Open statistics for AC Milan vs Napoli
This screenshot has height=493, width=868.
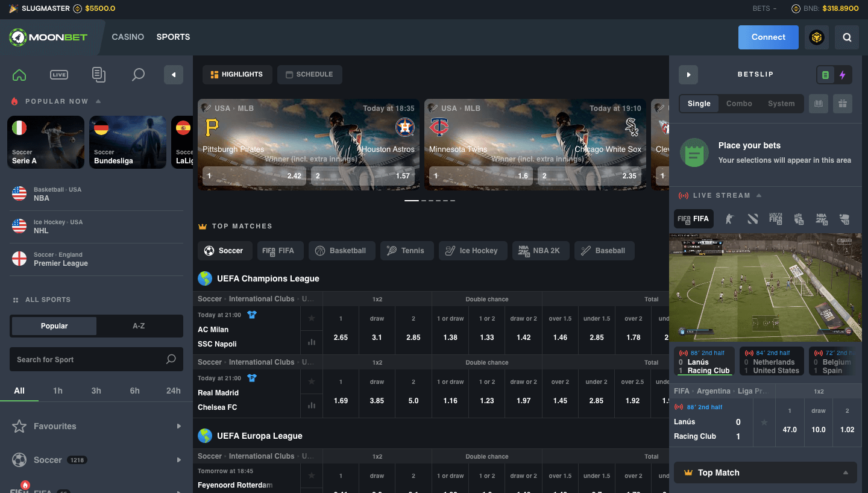(x=312, y=342)
